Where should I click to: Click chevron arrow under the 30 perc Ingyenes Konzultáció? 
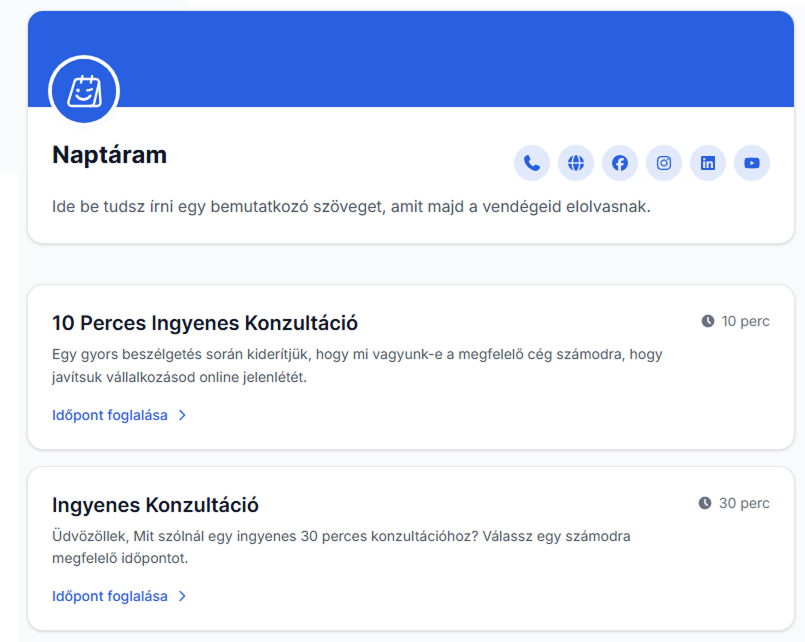(182, 596)
